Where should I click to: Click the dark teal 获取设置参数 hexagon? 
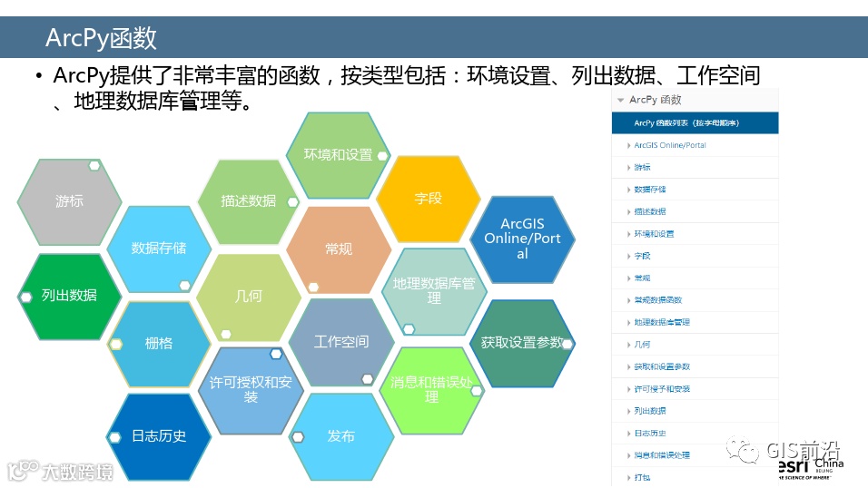point(522,343)
